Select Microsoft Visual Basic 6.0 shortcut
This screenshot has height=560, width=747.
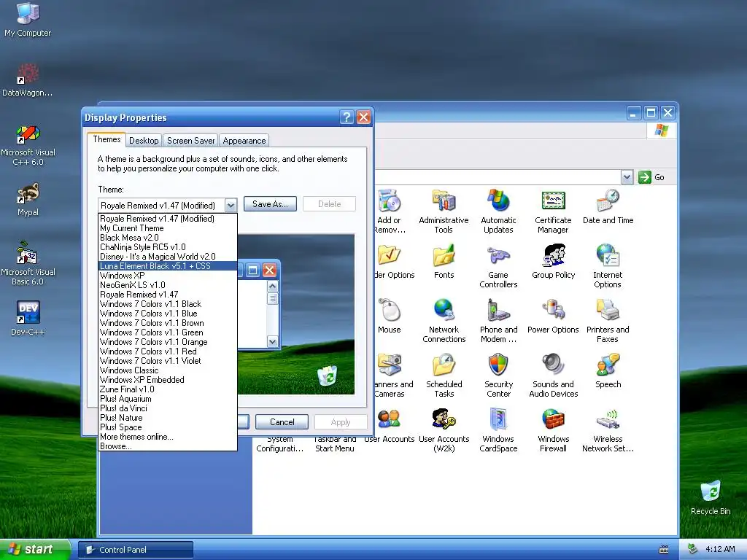click(x=28, y=263)
